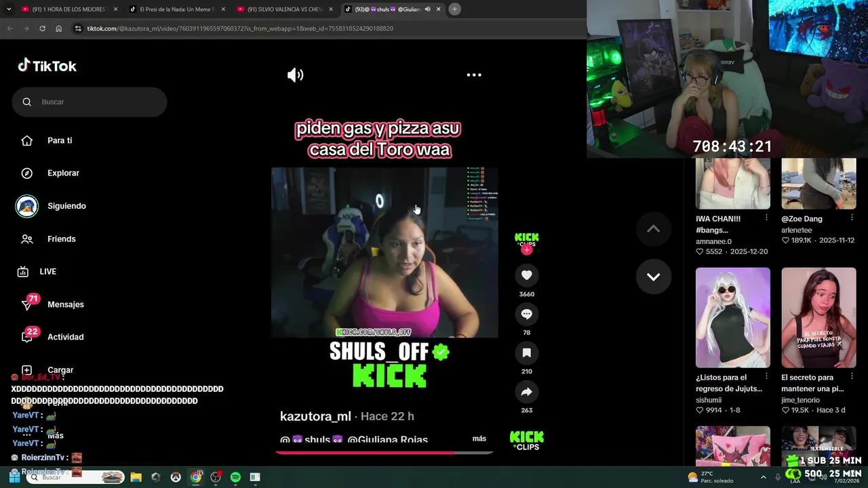
Task: Open the comments on the video
Action: [x=526, y=314]
